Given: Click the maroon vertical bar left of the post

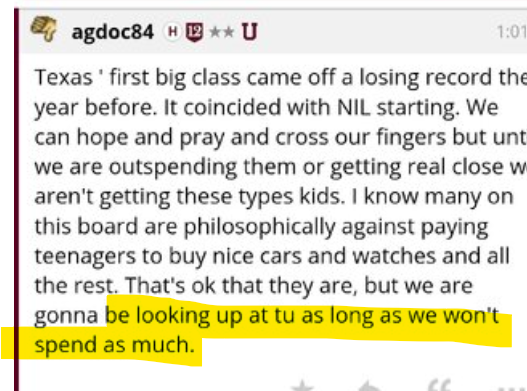Looking at the screenshot, I should [x=16, y=200].
